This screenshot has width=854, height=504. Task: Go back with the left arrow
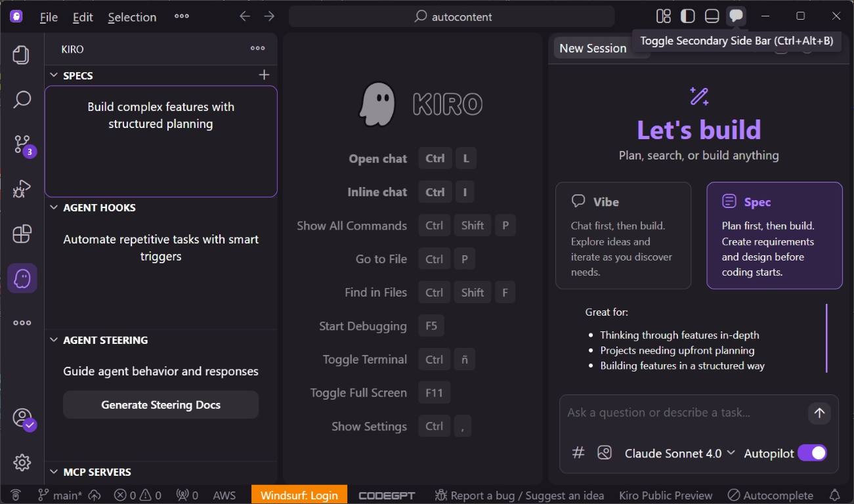245,16
